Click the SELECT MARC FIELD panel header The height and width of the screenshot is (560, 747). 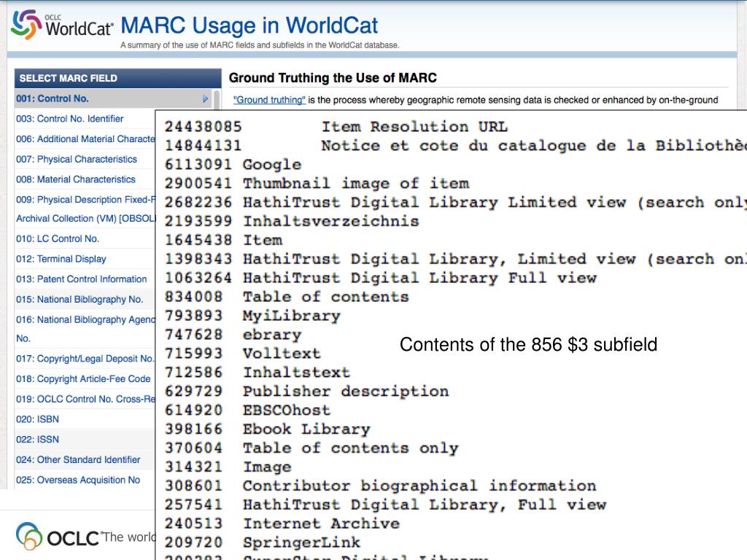pyautogui.click(x=117, y=78)
